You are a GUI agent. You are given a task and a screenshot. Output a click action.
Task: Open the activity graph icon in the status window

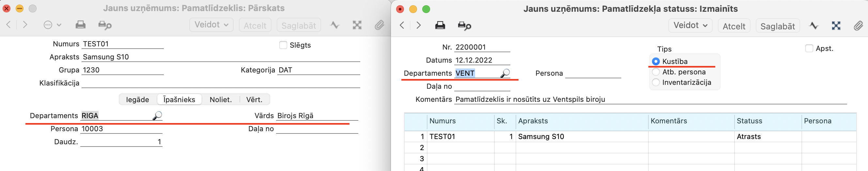click(814, 26)
